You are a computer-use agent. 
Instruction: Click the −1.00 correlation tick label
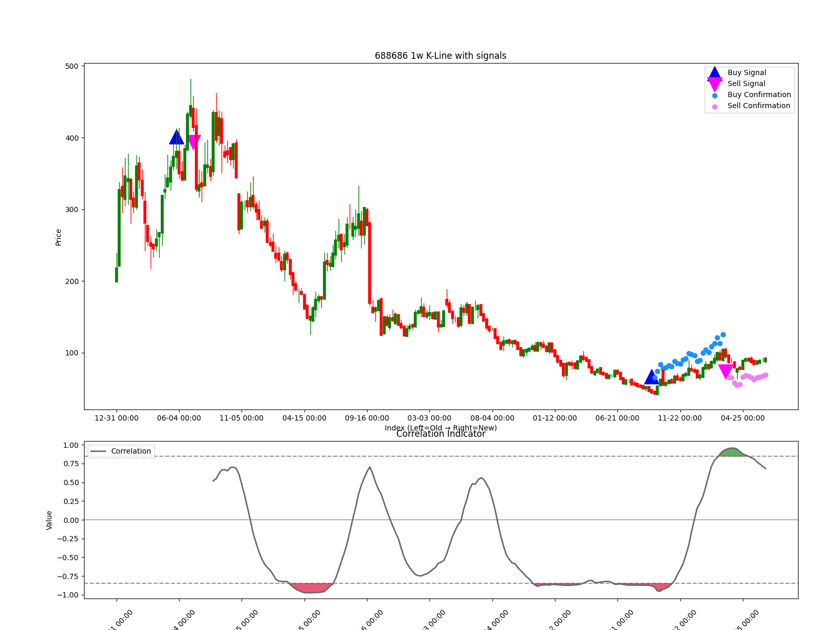67,595
